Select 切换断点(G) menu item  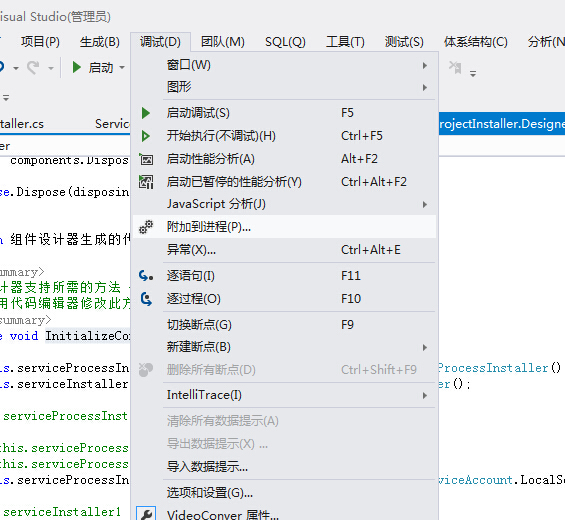click(284, 325)
